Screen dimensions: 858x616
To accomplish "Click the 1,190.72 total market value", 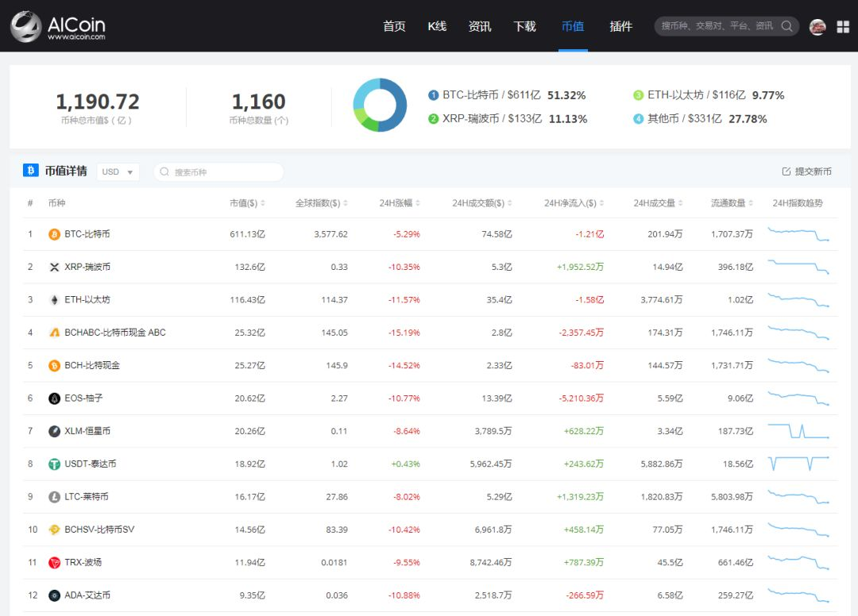I will coord(98,102).
